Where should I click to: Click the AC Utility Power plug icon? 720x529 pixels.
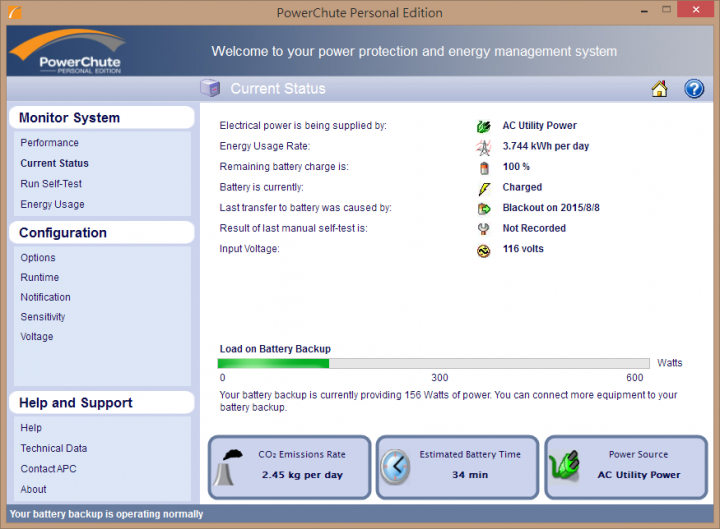484,126
